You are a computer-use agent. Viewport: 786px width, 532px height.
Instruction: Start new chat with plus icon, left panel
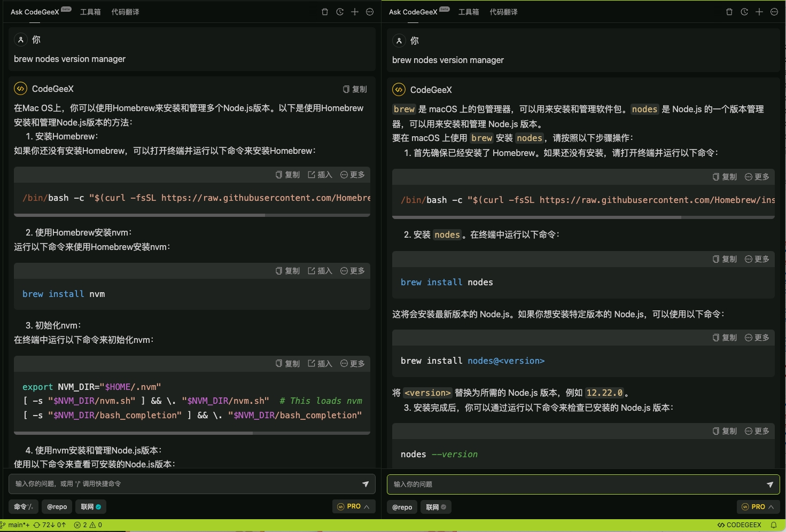(x=355, y=12)
